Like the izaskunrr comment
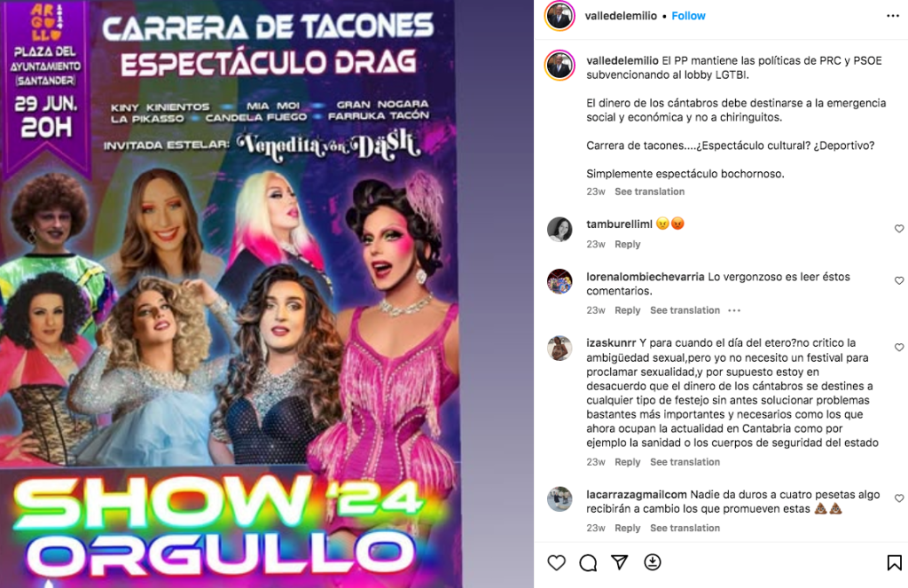The image size is (908, 588). (899, 347)
